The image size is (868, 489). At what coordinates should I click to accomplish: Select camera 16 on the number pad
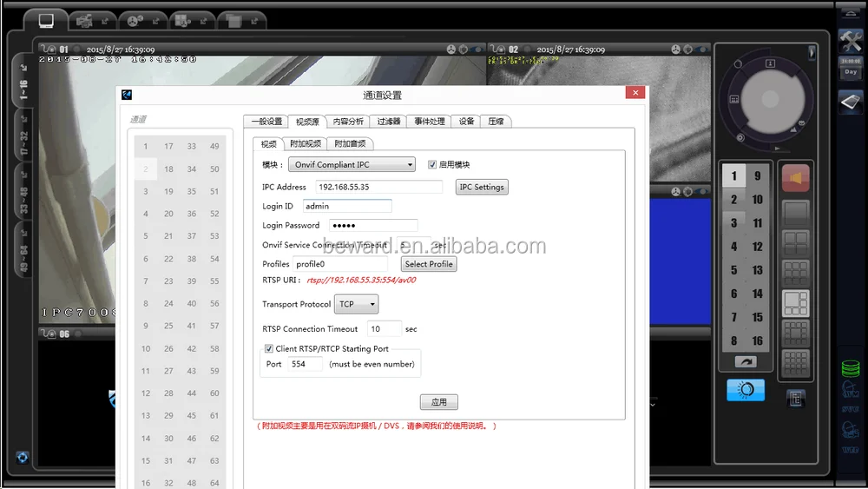point(757,340)
